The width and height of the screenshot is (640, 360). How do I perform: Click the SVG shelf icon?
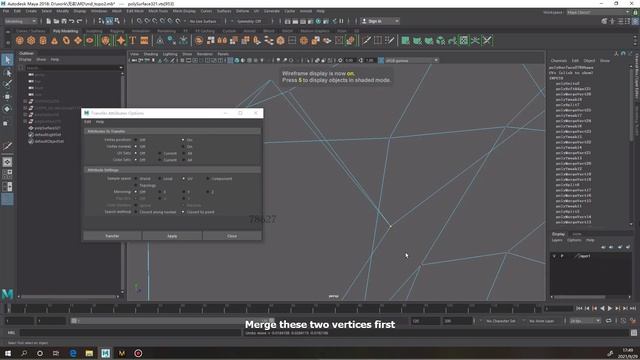144,40
